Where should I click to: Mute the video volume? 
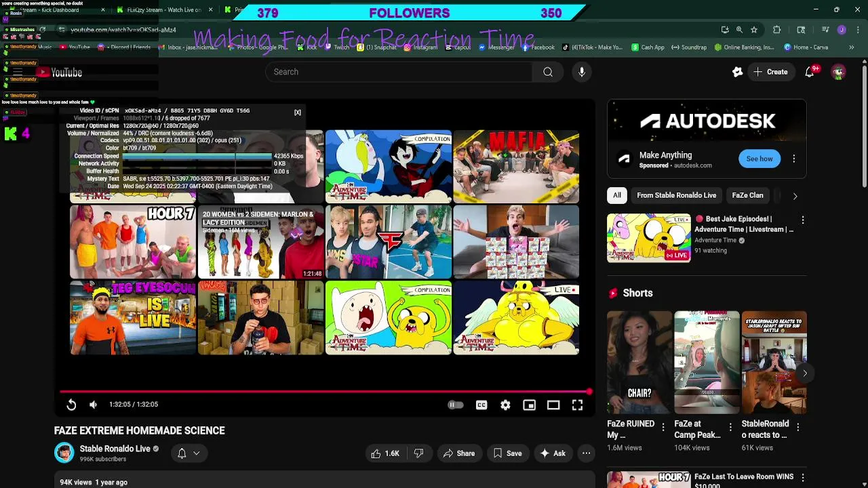(93, 405)
